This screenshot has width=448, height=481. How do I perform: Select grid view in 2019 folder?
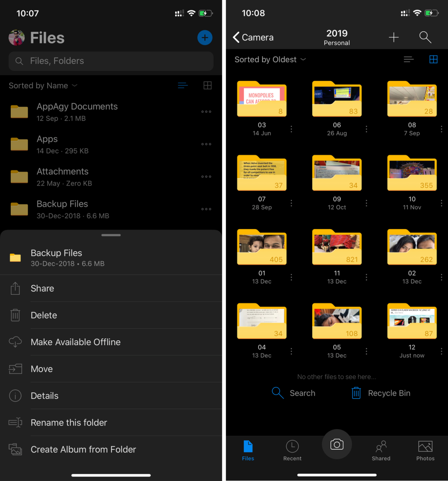coord(434,59)
